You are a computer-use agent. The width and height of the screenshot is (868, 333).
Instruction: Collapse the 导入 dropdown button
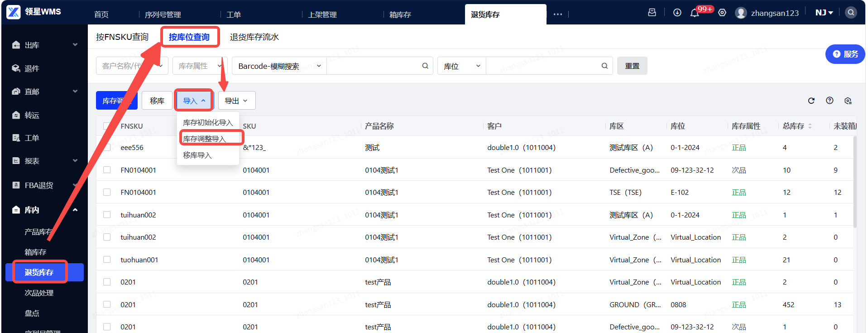click(x=194, y=101)
